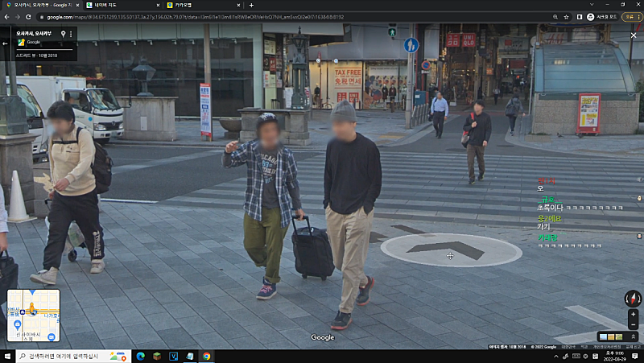This screenshot has height=363, width=644.
Task: Click the compass to reset orientation
Action: tap(633, 299)
